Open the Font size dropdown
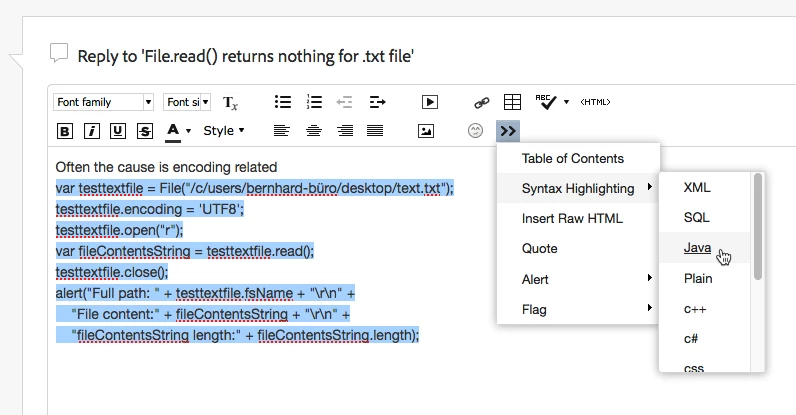Image resolution: width=796 pixels, height=415 pixels. coord(187,102)
